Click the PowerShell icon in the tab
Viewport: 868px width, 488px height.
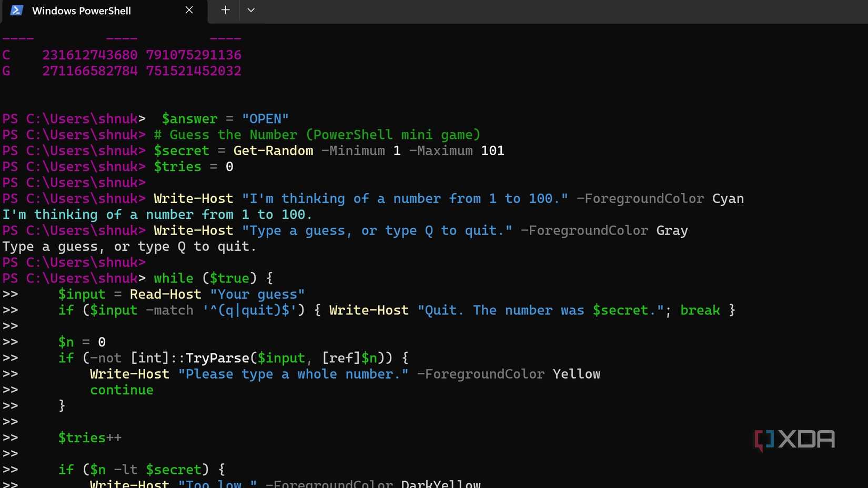pos(16,11)
